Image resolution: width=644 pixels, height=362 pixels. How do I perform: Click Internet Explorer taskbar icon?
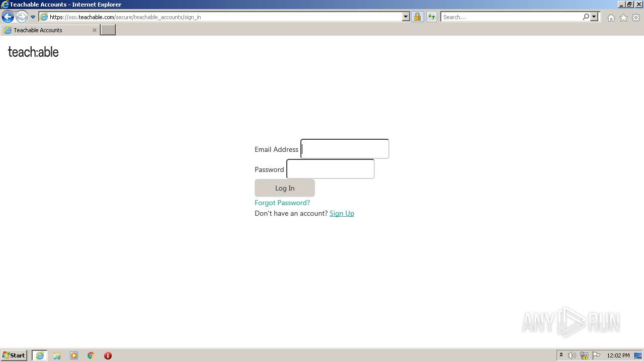coord(40,355)
